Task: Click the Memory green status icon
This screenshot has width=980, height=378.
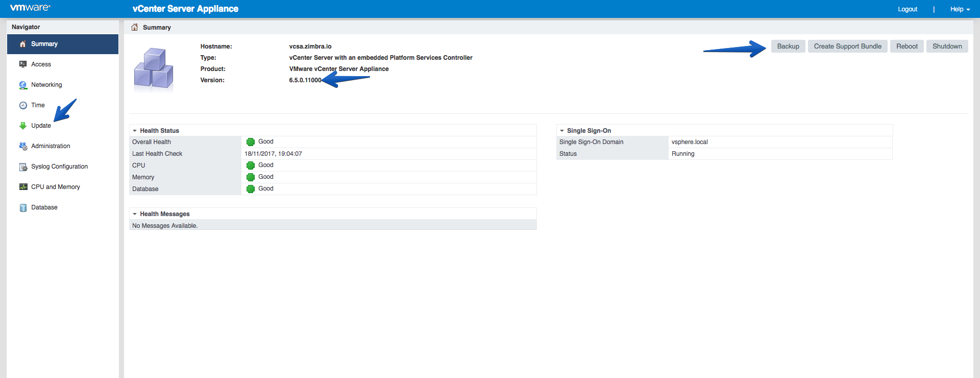Action: pyautogui.click(x=251, y=177)
